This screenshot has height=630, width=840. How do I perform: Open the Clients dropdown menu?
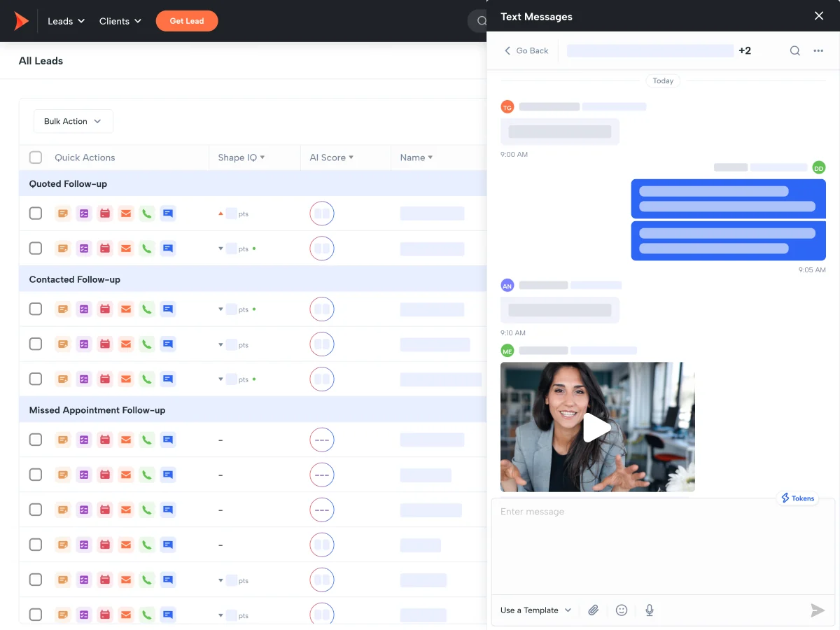coord(120,21)
